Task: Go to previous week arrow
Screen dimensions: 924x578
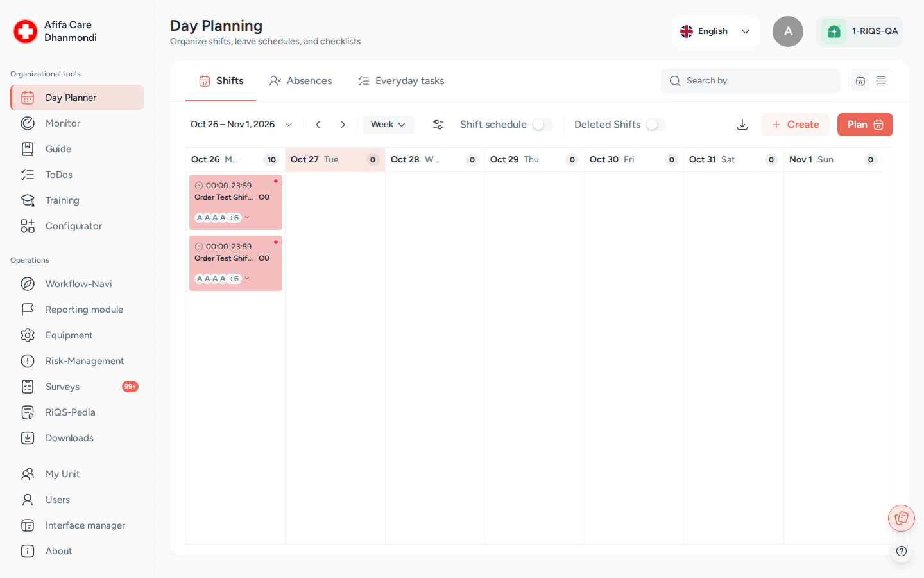Action: pyautogui.click(x=318, y=125)
